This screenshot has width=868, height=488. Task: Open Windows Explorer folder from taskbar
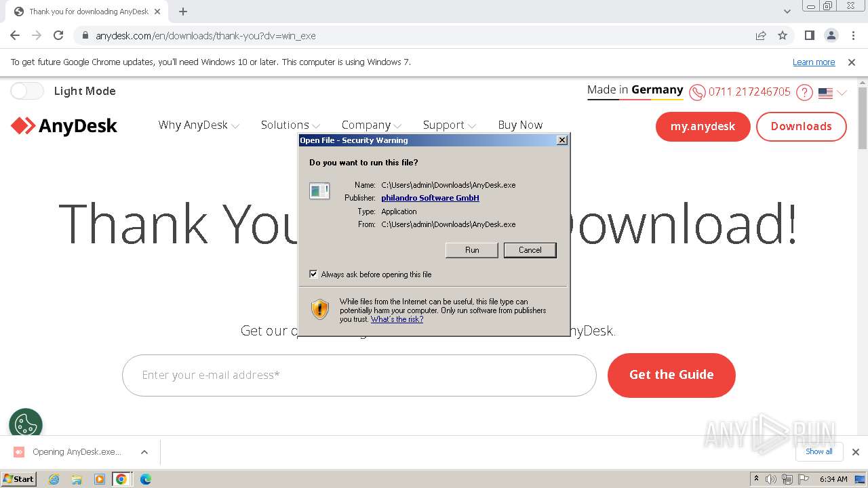(x=77, y=479)
